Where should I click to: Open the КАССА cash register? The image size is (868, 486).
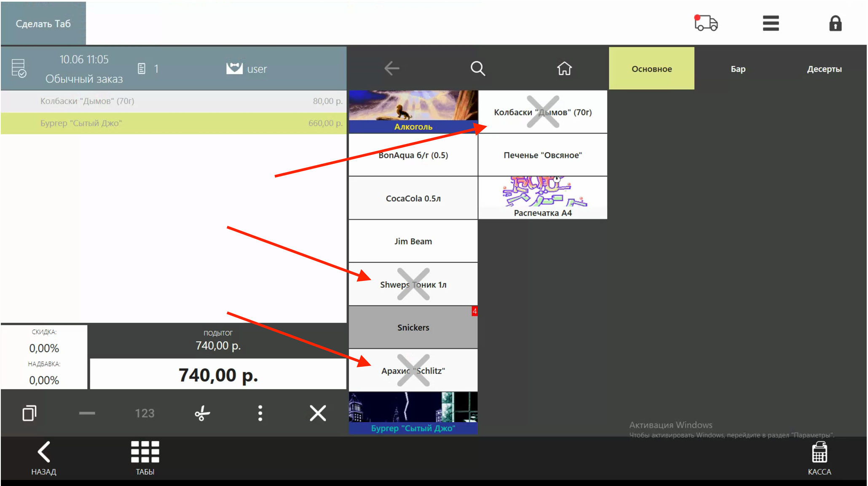point(819,458)
